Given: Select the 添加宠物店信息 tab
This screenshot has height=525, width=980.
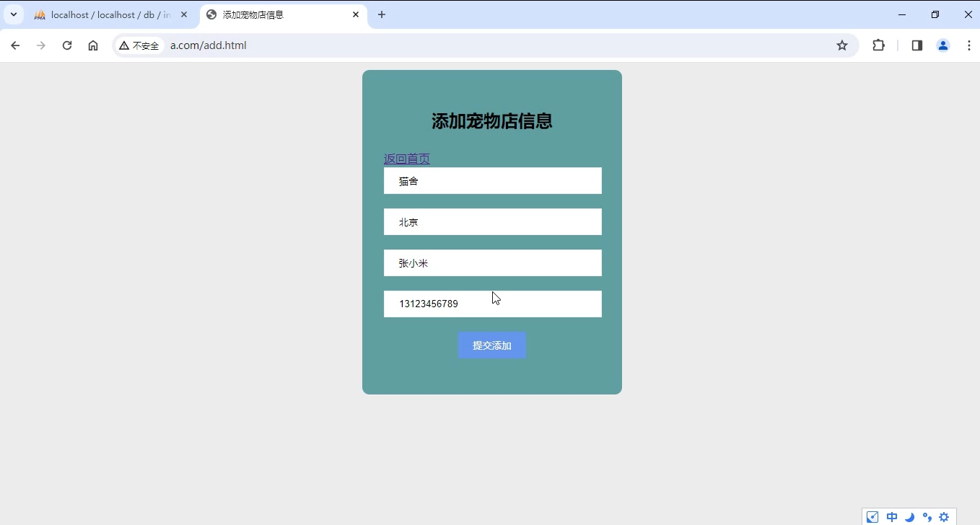Looking at the screenshot, I should [284, 14].
